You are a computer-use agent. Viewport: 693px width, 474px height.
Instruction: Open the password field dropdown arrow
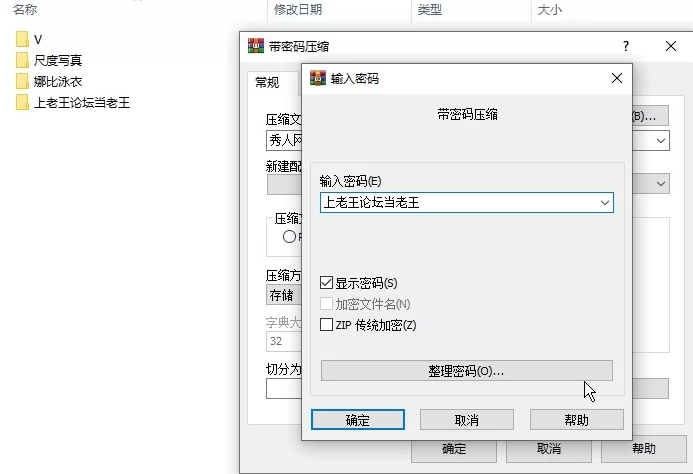[x=605, y=203]
